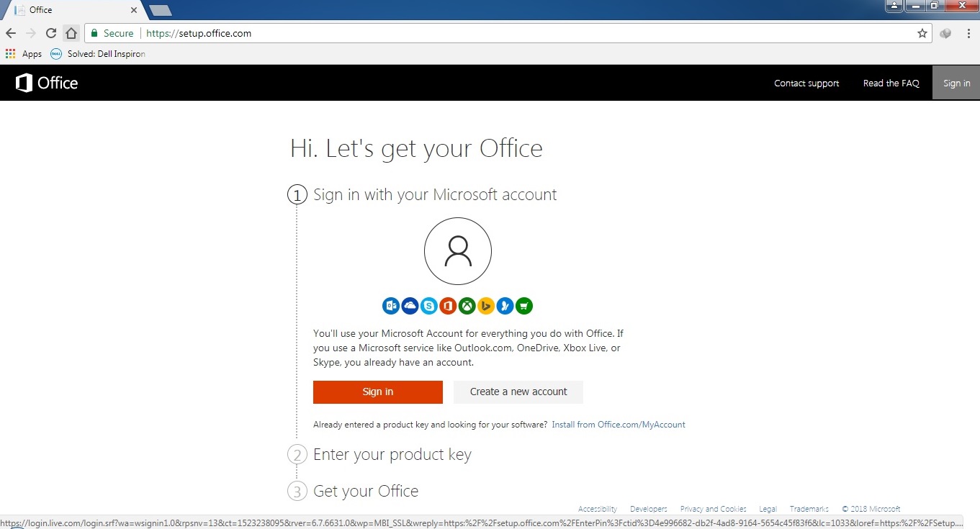Open Privacy and Cookies footer link
Image resolution: width=980 pixels, height=529 pixels.
point(714,509)
